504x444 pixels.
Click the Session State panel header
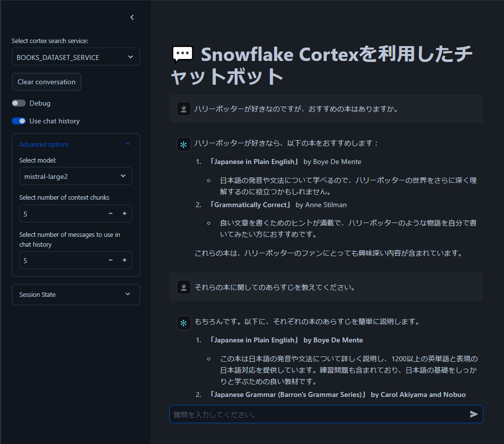click(75, 294)
